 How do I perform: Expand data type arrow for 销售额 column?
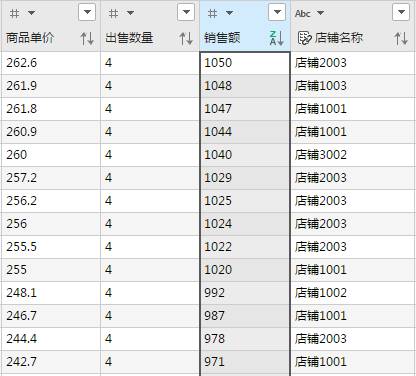pyautogui.click(x=229, y=13)
